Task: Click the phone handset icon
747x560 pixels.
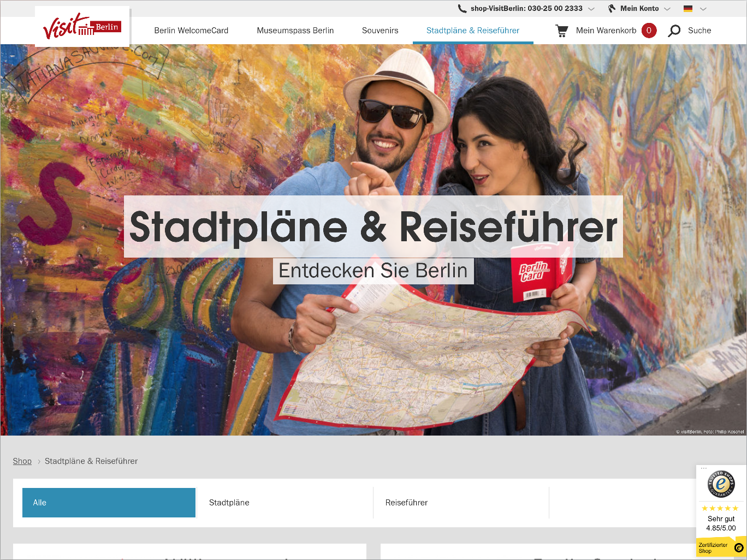Action: coord(462,8)
